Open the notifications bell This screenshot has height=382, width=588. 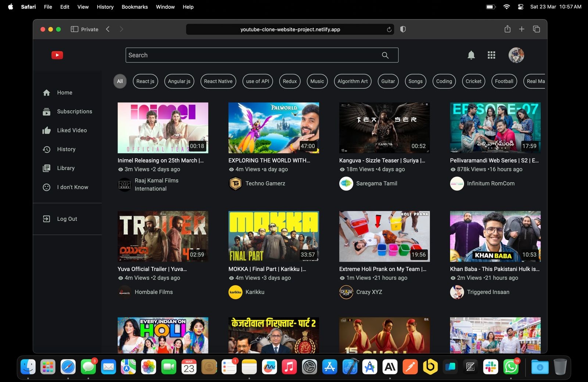(471, 55)
